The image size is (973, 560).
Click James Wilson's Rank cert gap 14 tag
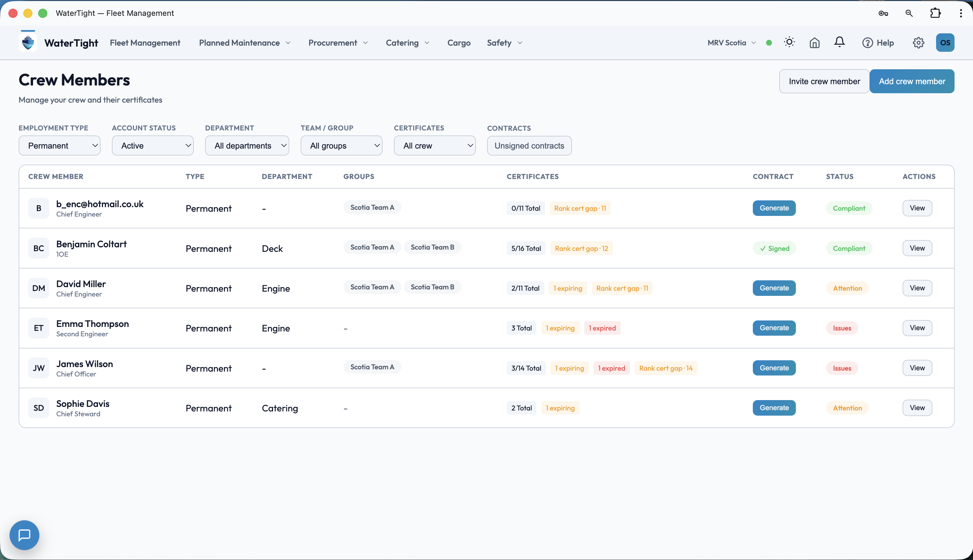(666, 368)
